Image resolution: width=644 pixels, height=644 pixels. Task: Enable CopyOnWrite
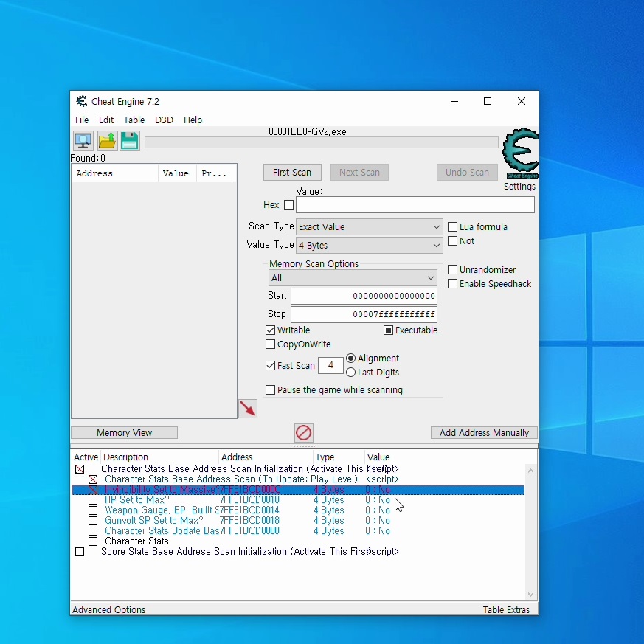pyautogui.click(x=270, y=344)
